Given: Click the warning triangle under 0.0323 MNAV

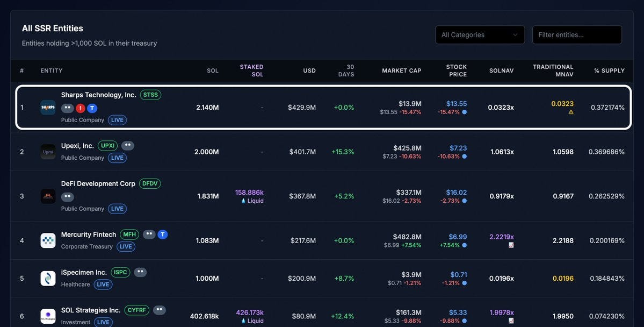Looking at the screenshot, I should [571, 112].
